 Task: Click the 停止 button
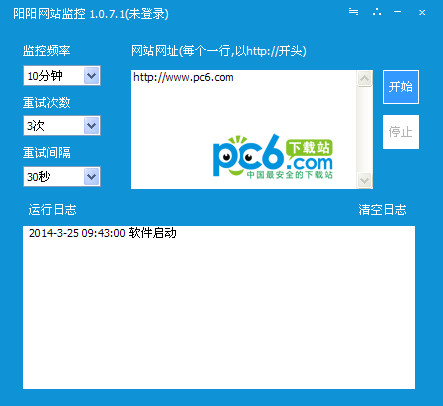(401, 132)
